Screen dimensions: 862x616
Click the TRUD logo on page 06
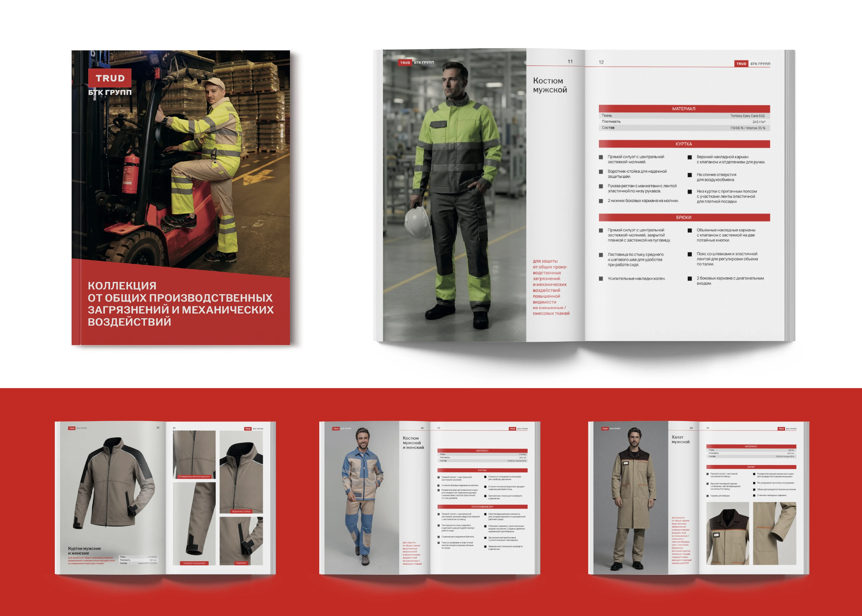point(248,429)
